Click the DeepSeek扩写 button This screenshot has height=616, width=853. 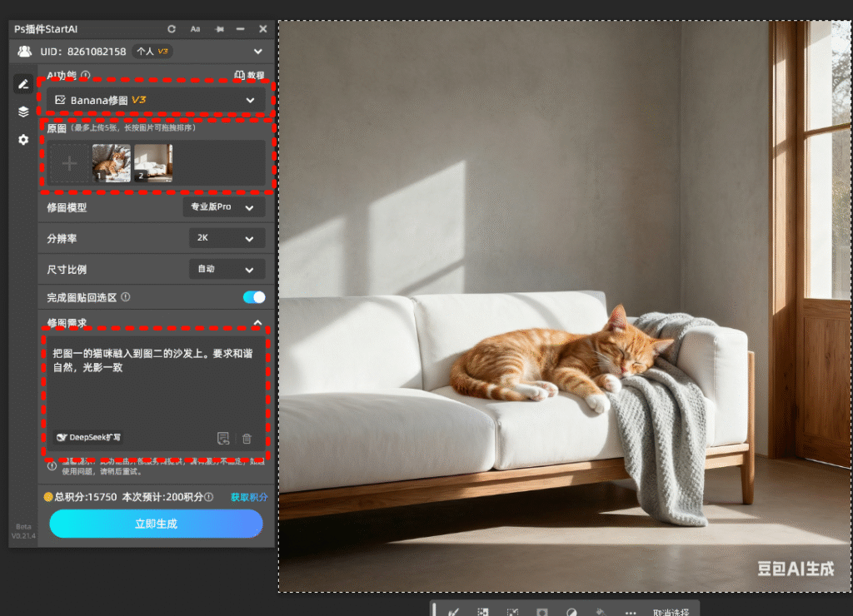pos(89,437)
